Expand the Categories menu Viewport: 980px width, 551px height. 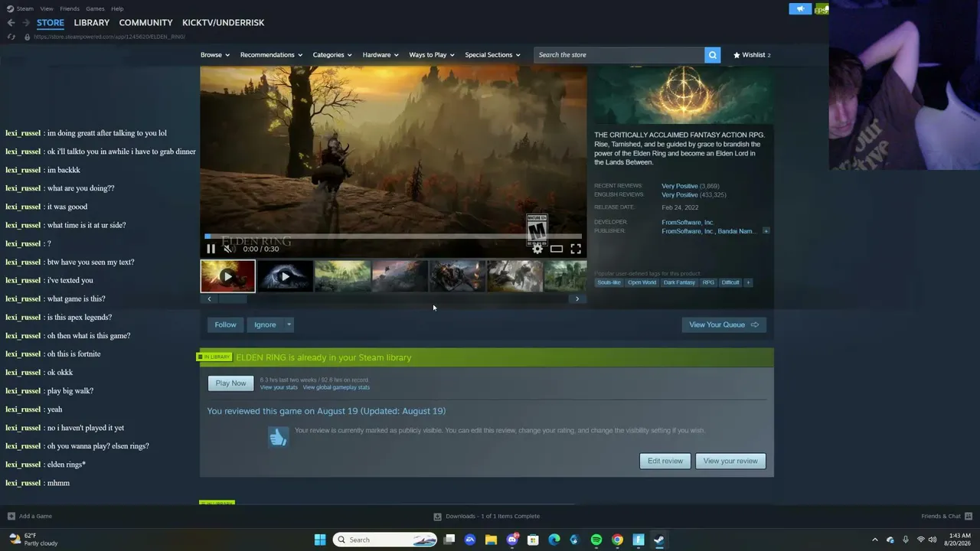(x=332, y=55)
